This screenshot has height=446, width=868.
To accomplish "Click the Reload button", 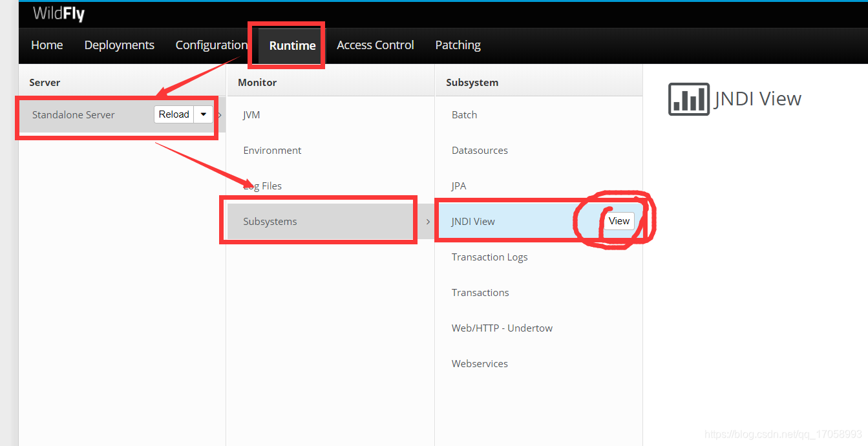I will (x=174, y=114).
